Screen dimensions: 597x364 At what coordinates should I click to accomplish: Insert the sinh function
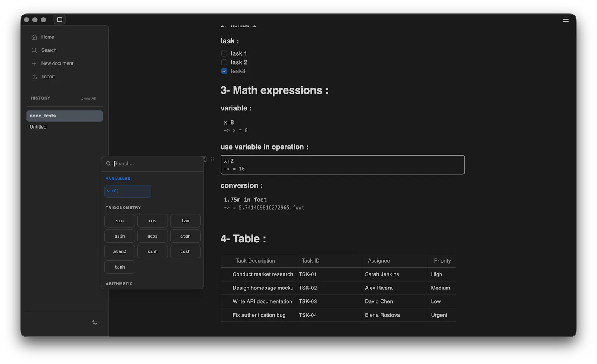click(153, 252)
